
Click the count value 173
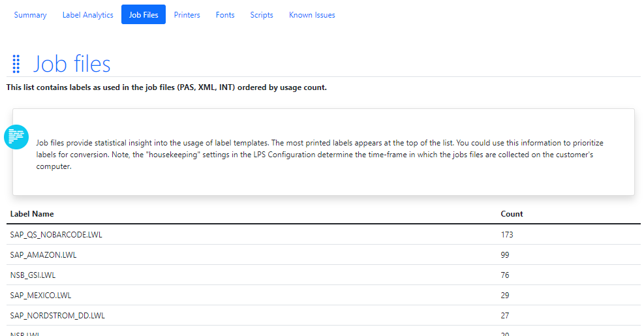coord(507,234)
